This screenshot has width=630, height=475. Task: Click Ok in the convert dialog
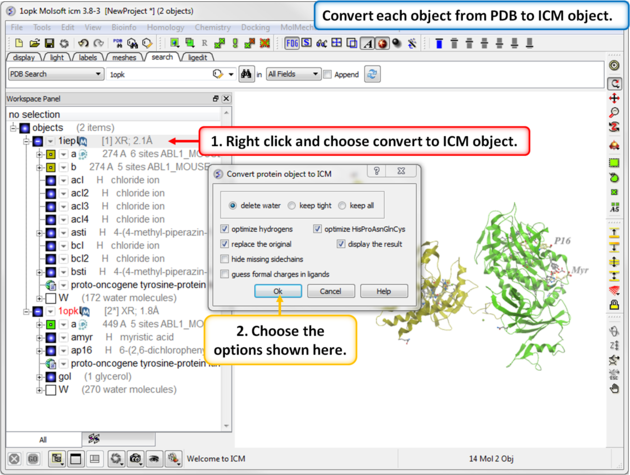(278, 291)
